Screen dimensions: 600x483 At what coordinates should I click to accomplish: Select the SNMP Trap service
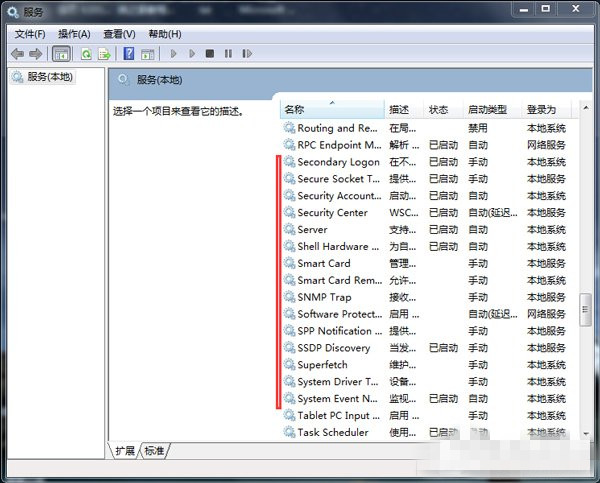425,297
